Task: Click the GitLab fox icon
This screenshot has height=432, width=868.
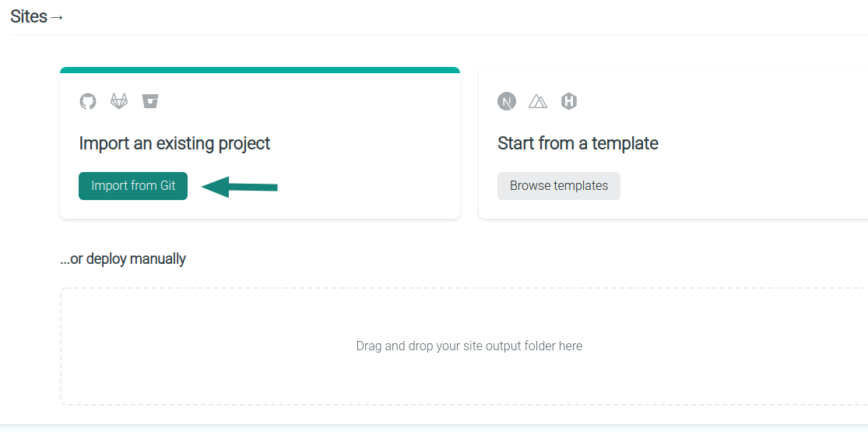Action: (x=119, y=101)
